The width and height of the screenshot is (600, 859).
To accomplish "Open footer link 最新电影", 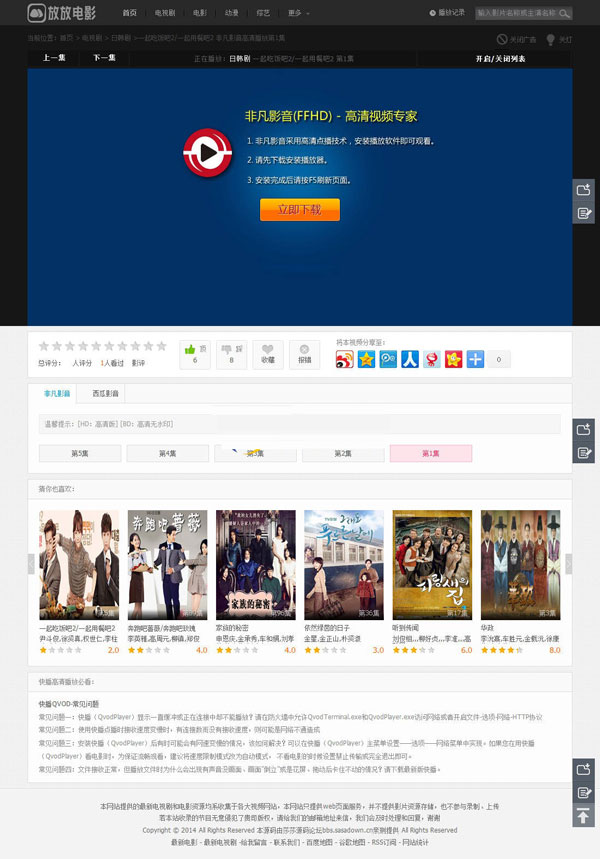I will click(x=184, y=842).
